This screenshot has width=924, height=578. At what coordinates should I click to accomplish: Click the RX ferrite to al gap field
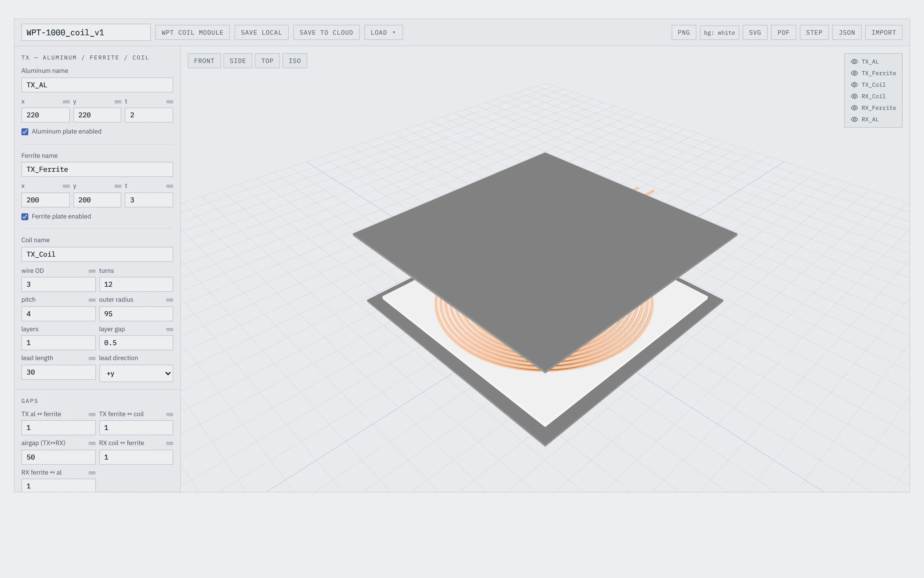tap(58, 486)
